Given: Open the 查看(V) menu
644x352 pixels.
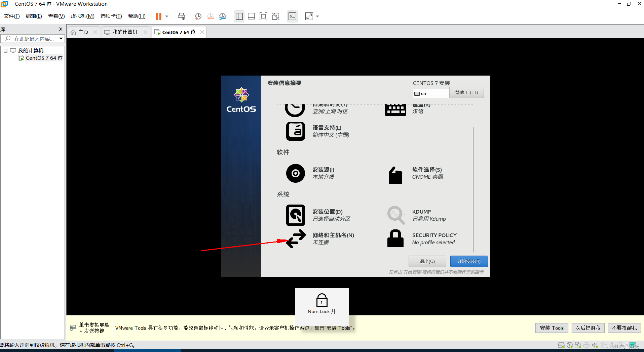Looking at the screenshot, I should point(56,16).
